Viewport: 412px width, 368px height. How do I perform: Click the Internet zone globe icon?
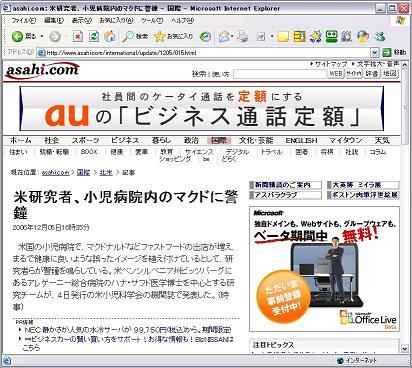coord(340,361)
